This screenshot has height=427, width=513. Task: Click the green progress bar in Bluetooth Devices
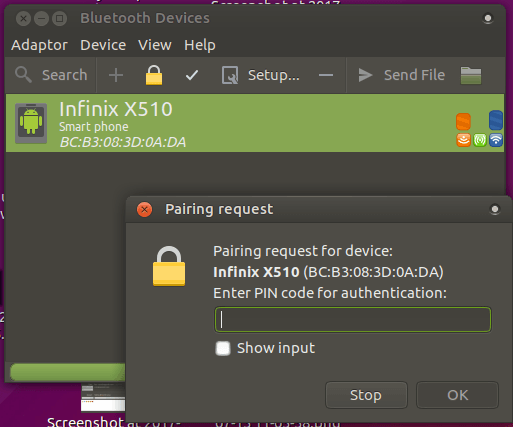coord(68,372)
